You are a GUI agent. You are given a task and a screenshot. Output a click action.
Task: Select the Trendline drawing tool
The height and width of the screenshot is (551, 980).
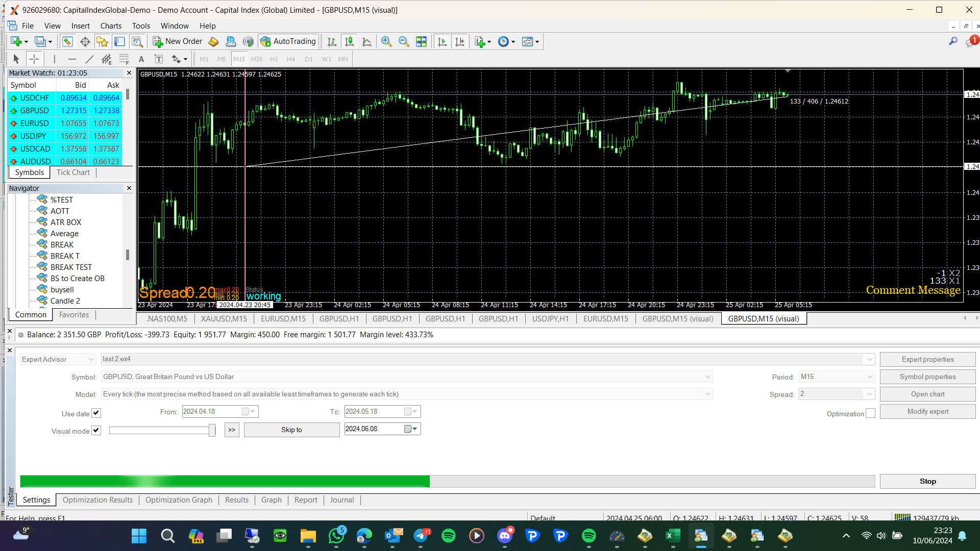[89, 59]
